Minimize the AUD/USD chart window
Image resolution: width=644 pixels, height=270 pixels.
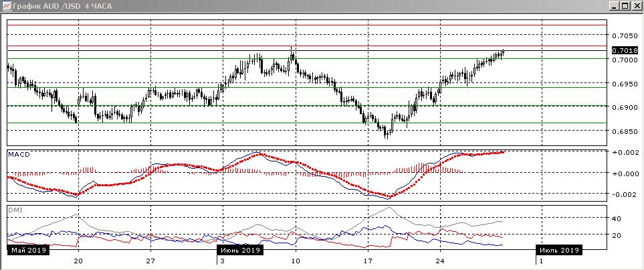tap(613, 6)
